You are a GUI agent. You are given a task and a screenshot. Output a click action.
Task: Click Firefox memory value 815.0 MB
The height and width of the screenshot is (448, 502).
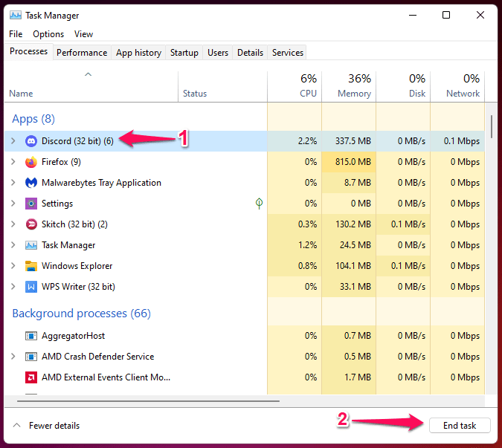(x=353, y=162)
